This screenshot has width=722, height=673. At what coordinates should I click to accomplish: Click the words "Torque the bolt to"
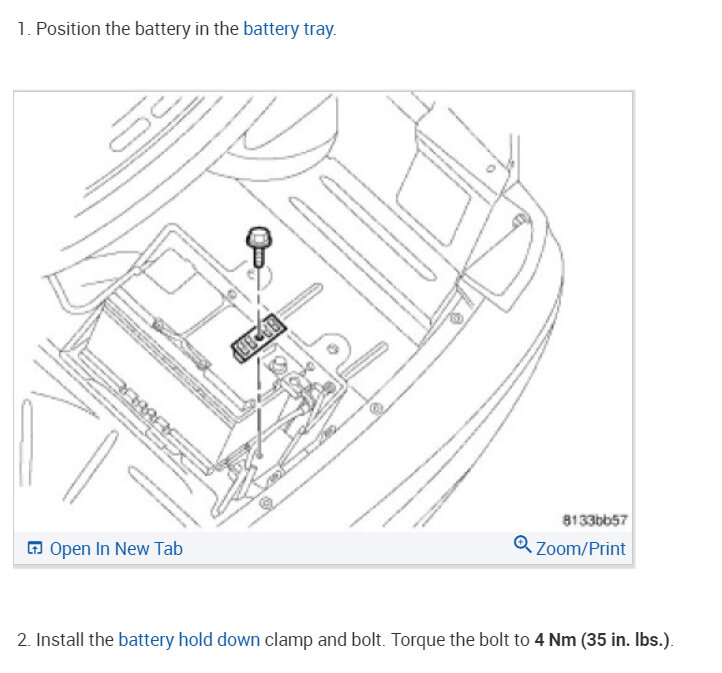tap(458, 639)
